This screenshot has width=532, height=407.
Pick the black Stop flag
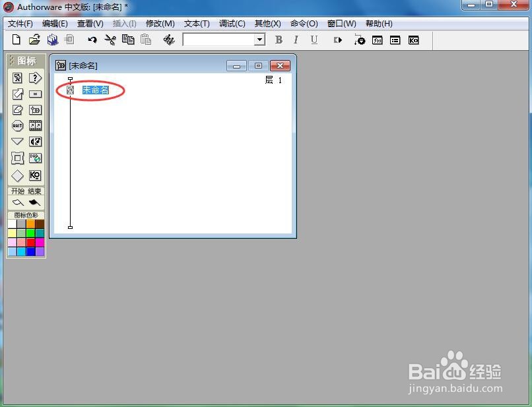click(x=34, y=203)
